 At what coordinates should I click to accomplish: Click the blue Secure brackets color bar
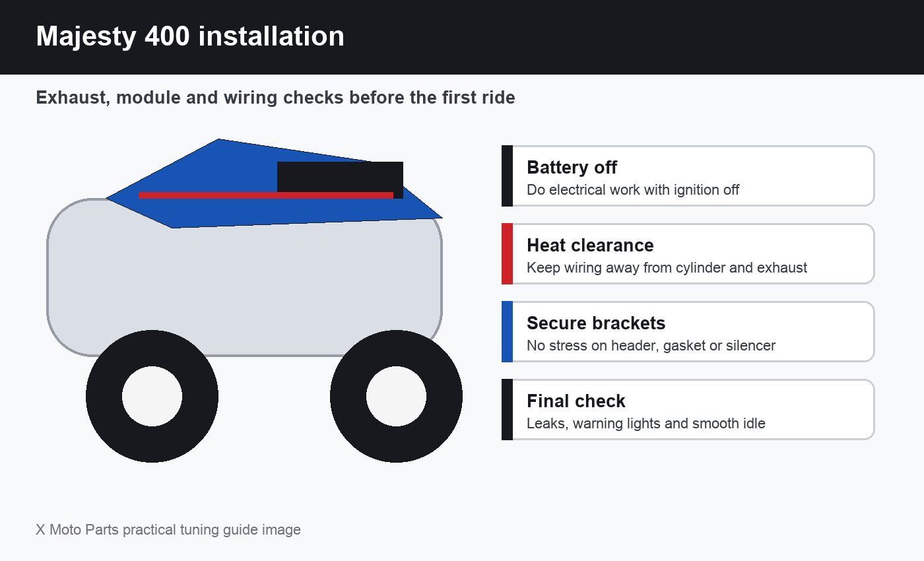tap(507, 331)
